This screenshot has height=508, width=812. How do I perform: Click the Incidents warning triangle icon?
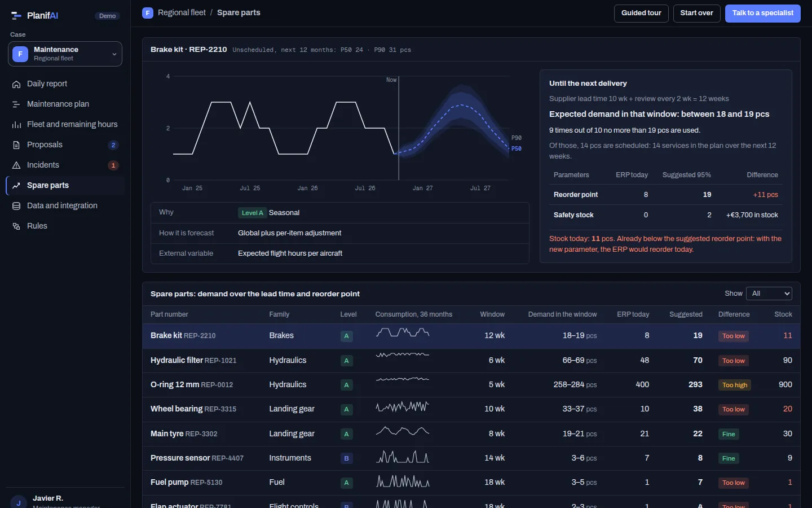click(16, 165)
